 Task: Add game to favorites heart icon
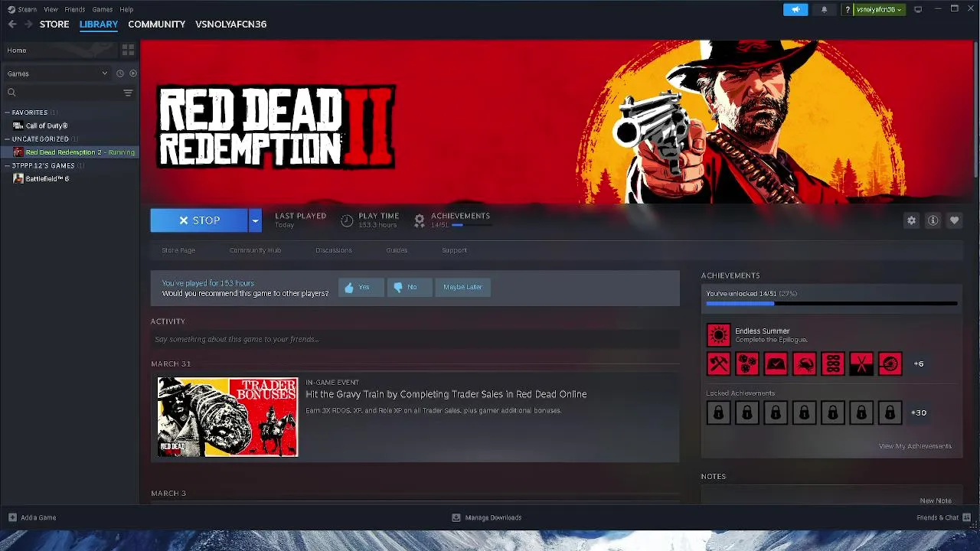[954, 220]
